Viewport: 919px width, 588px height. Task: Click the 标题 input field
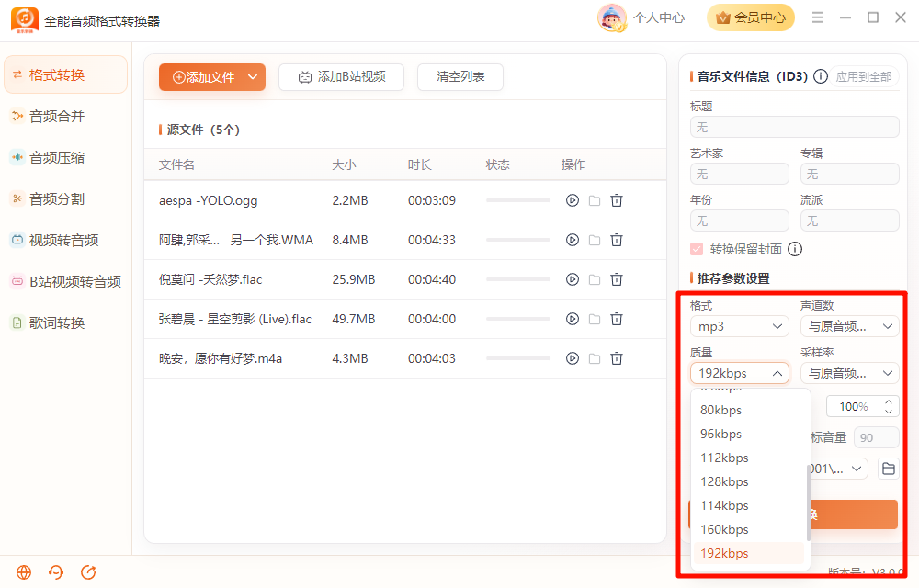pos(795,127)
